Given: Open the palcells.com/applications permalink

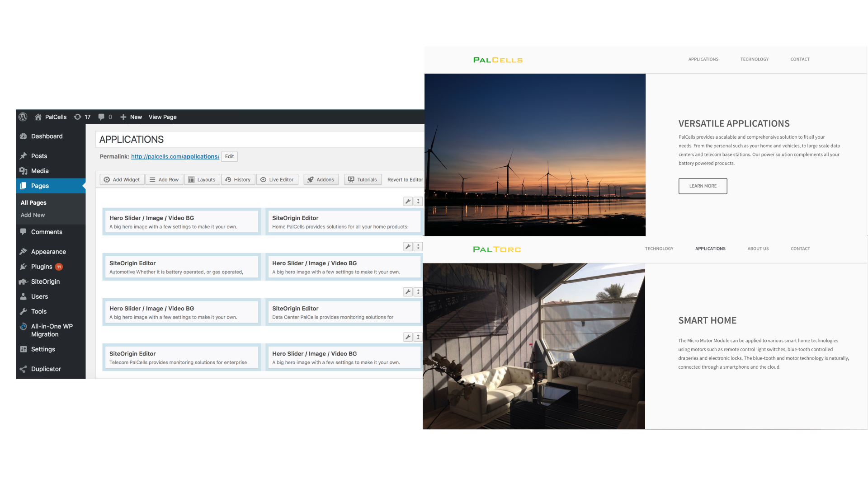Looking at the screenshot, I should [175, 156].
